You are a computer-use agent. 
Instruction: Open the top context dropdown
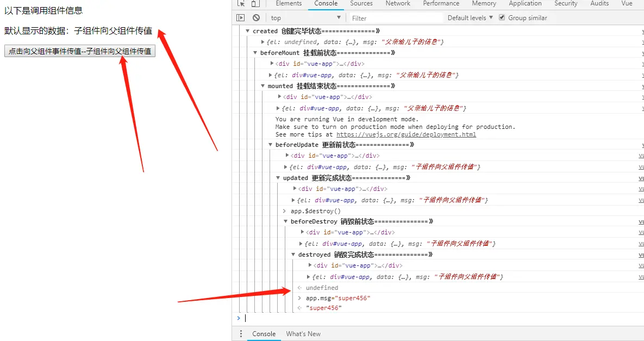tap(306, 17)
